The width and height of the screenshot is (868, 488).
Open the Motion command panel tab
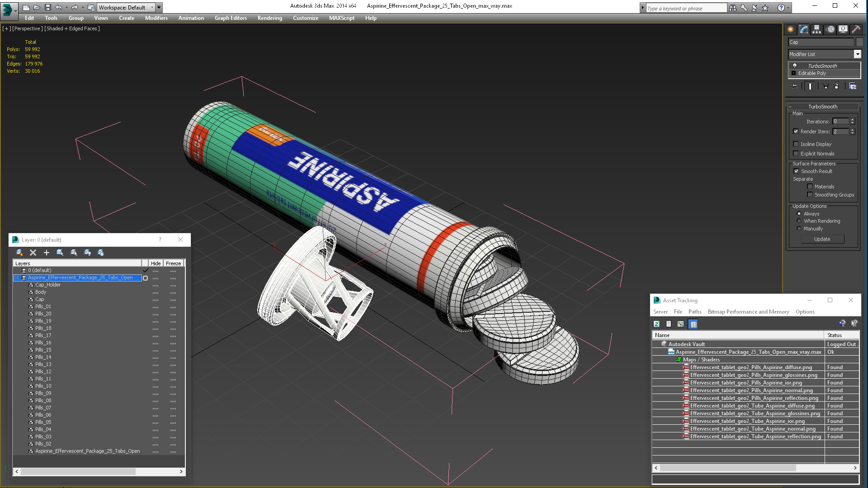point(830,29)
